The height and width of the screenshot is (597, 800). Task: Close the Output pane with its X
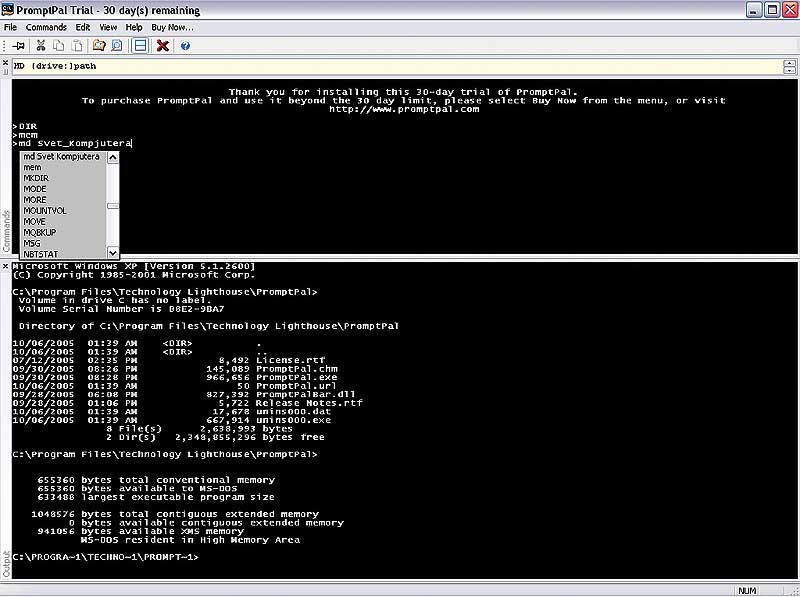click(x=6, y=266)
